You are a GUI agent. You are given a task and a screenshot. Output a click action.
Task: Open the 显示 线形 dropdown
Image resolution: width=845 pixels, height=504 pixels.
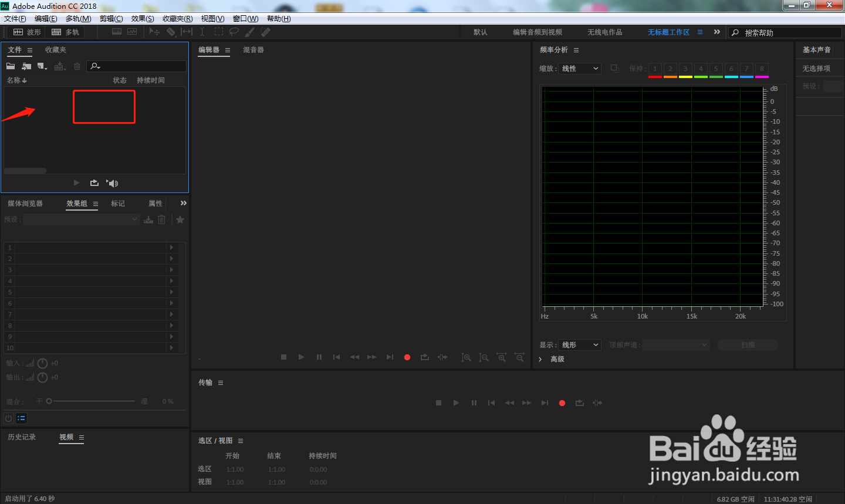tap(580, 345)
